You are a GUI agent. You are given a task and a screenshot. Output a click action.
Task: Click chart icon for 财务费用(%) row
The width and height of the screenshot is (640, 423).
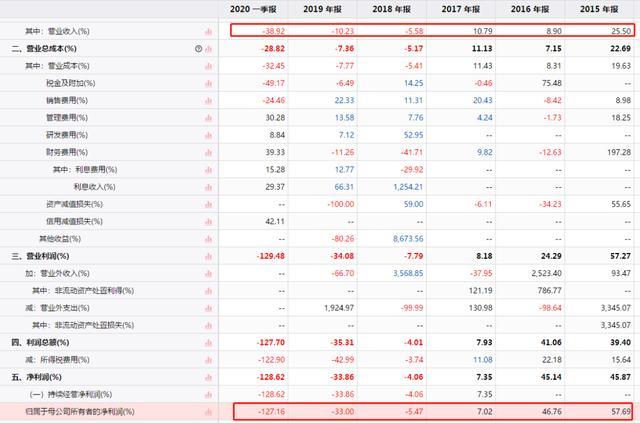pyautogui.click(x=209, y=153)
